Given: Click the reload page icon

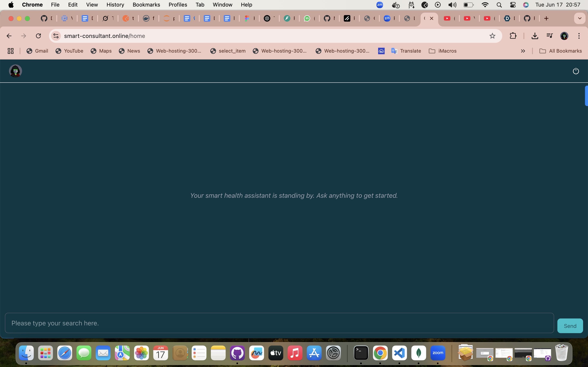Looking at the screenshot, I should 38,36.
